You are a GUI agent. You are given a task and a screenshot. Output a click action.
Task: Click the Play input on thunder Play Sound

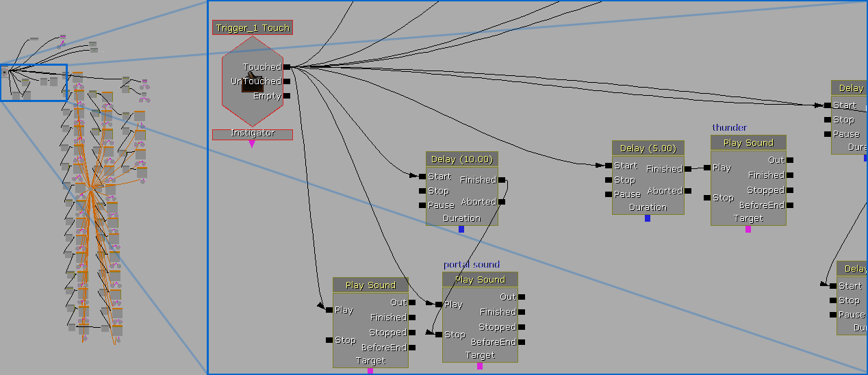tap(706, 168)
